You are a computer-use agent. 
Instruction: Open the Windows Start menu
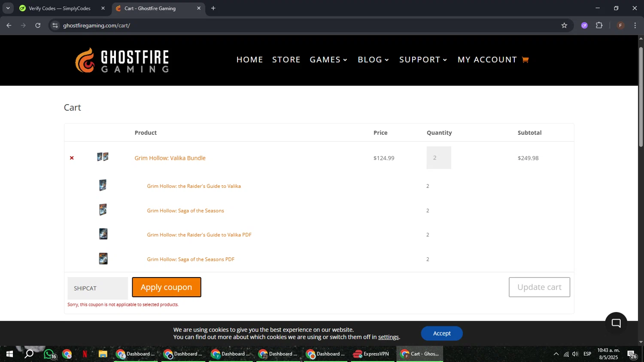9,354
